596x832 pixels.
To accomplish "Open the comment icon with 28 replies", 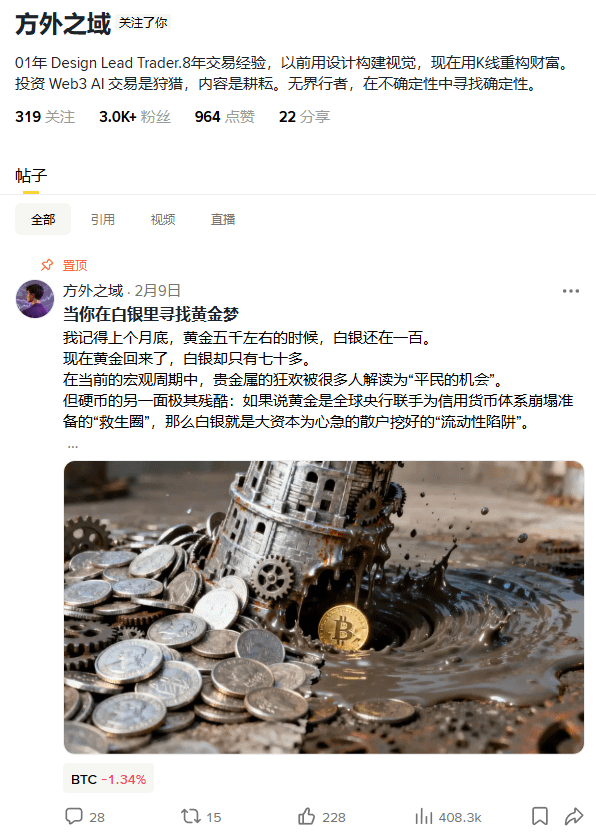I will (x=74, y=816).
